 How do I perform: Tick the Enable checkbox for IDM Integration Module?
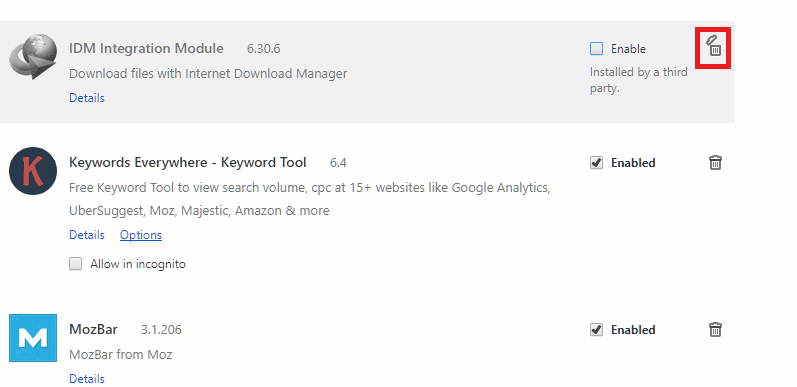click(596, 49)
